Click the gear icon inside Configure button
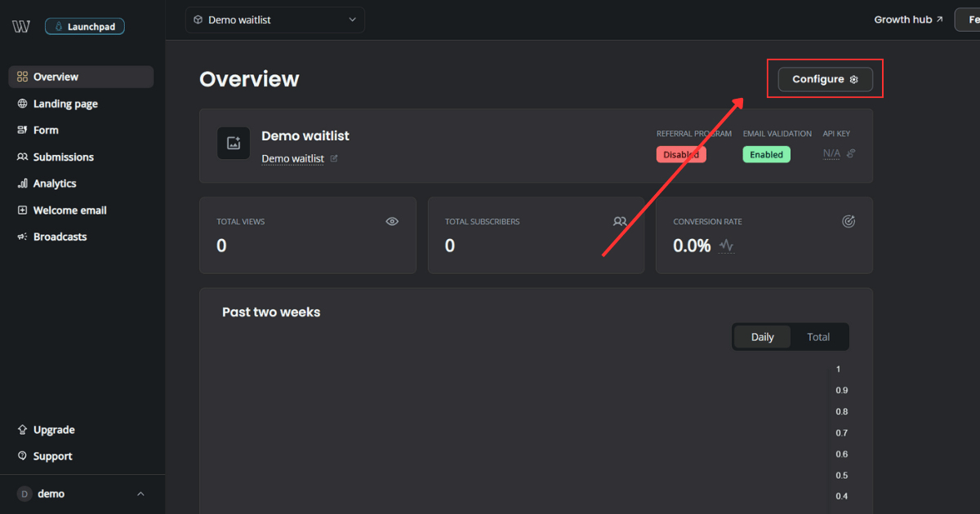 point(853,79)
